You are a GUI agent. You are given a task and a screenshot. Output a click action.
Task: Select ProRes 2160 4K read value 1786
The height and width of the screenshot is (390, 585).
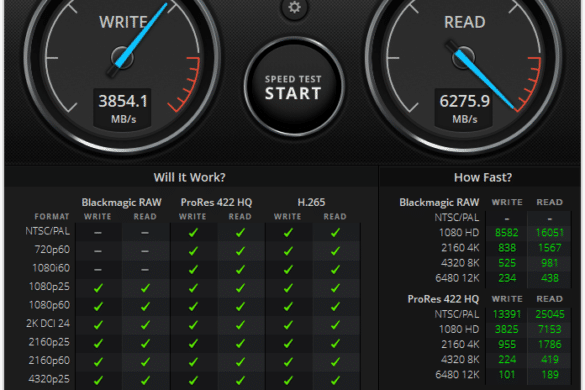(x=550, y=344)
